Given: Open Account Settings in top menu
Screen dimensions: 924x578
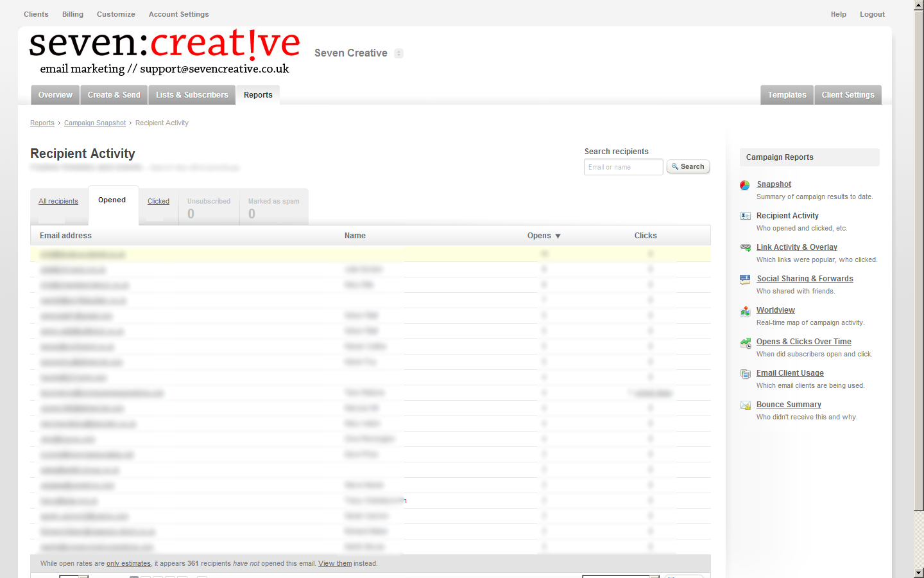Looking at the screenshot, I should coord(178,14).
